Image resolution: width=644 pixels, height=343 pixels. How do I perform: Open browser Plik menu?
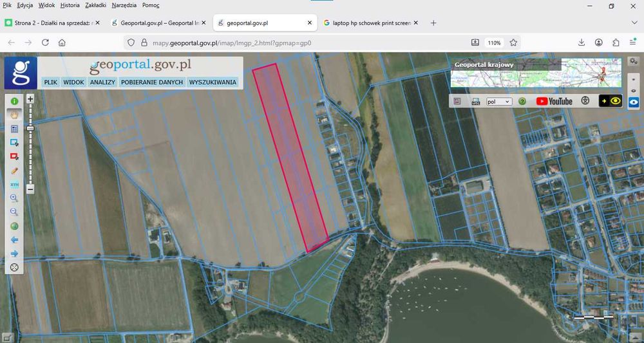7,5
